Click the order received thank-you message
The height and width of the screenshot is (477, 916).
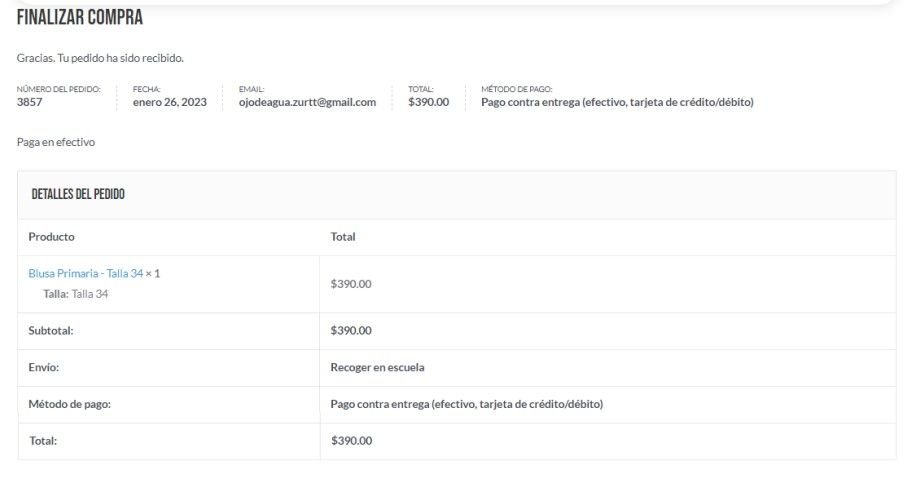[100, 58]
